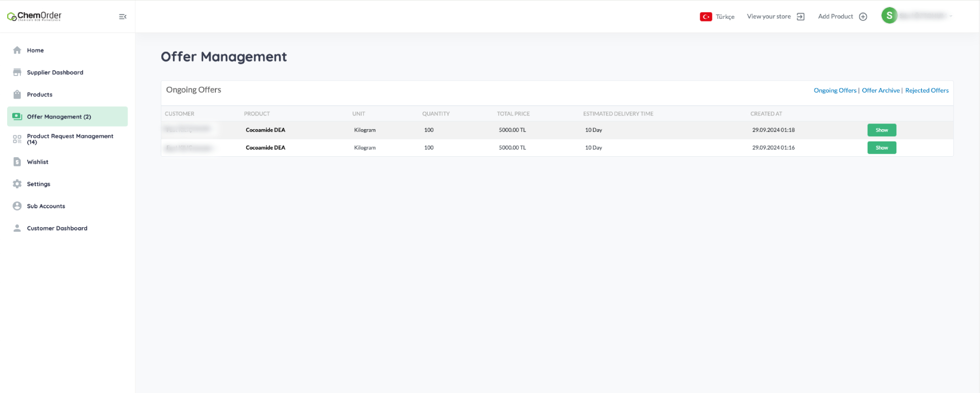Click the ChemOrder logo
Image resolution: width=980 pixels, height=393 pixels.
click(34, 16)
